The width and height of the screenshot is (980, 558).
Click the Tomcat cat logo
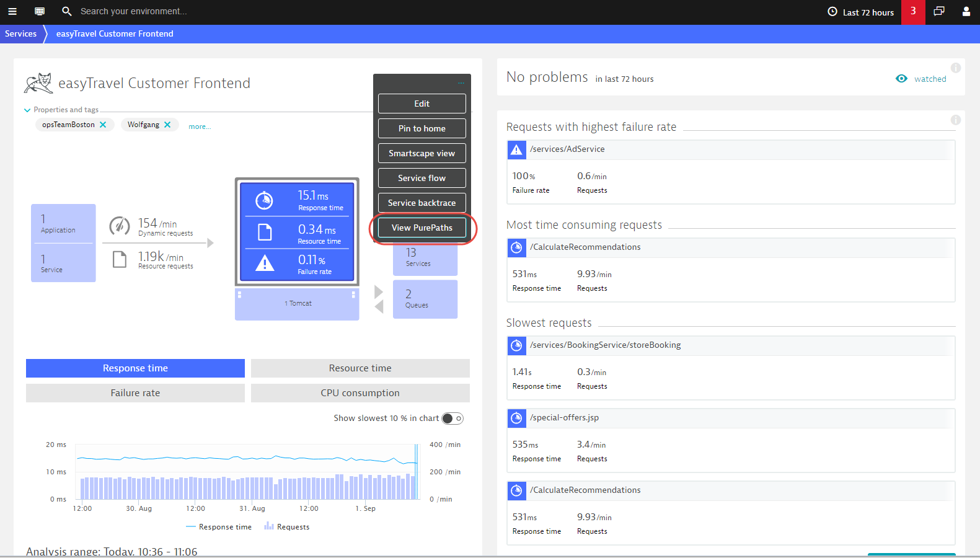click(38, 83)
